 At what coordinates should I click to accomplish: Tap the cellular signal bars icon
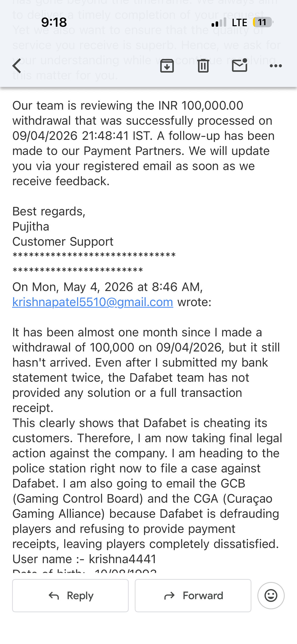(x=219, y=22)
